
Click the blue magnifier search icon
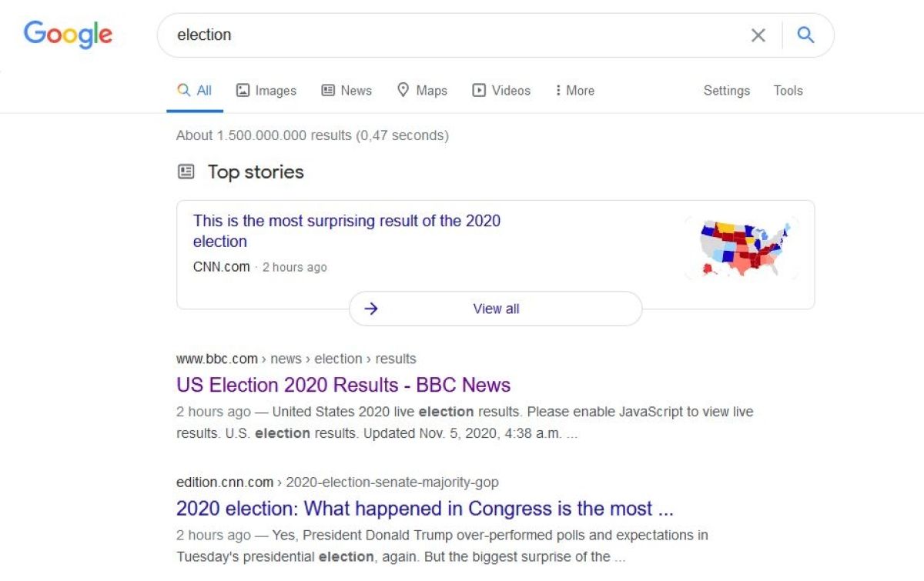tap(805, 35)
